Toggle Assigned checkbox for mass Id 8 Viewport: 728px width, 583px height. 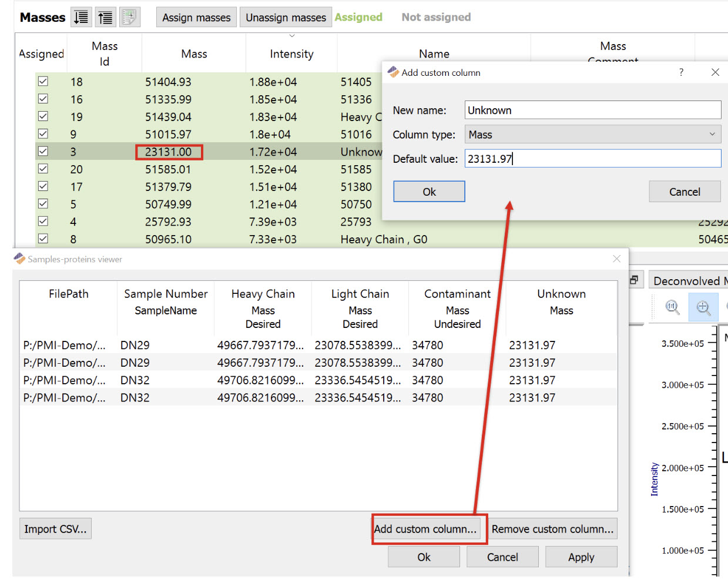(x=43, y=239)
